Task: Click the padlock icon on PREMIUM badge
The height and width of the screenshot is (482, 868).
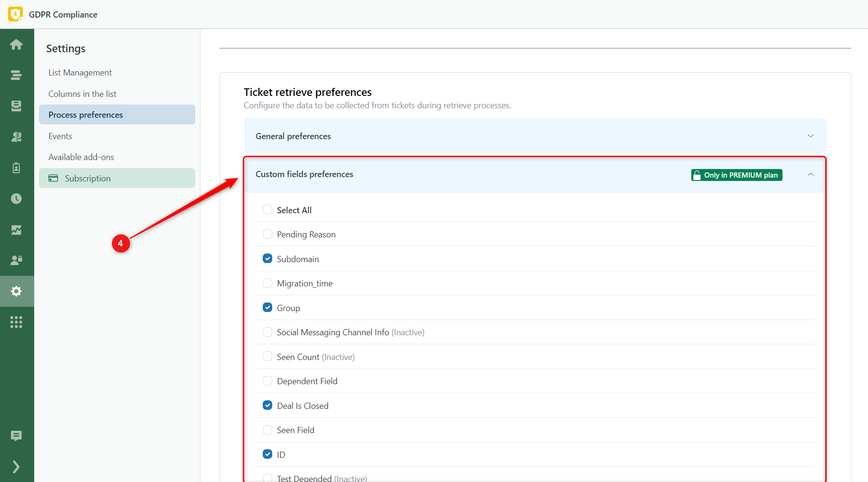Action: tap(697, 175)
